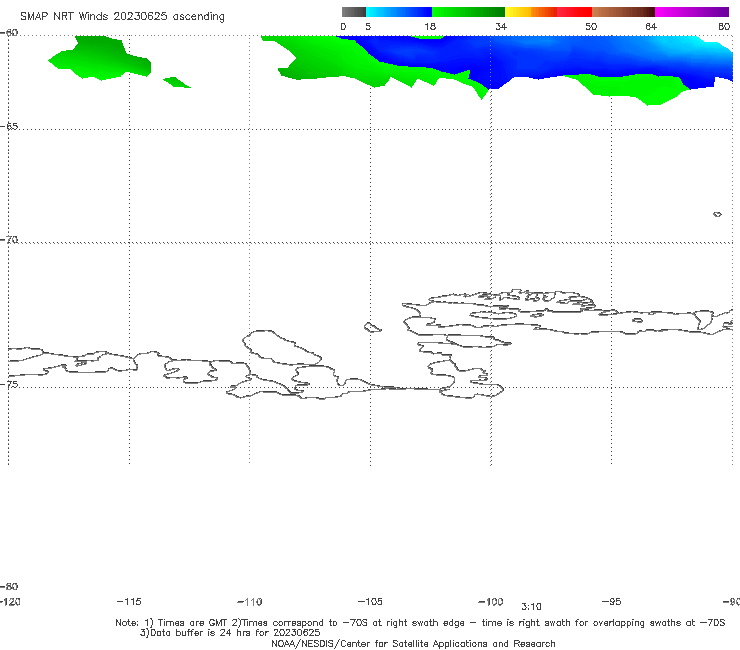
Task: Click the red segment of the color bar
Action: [x=574, y=12]
